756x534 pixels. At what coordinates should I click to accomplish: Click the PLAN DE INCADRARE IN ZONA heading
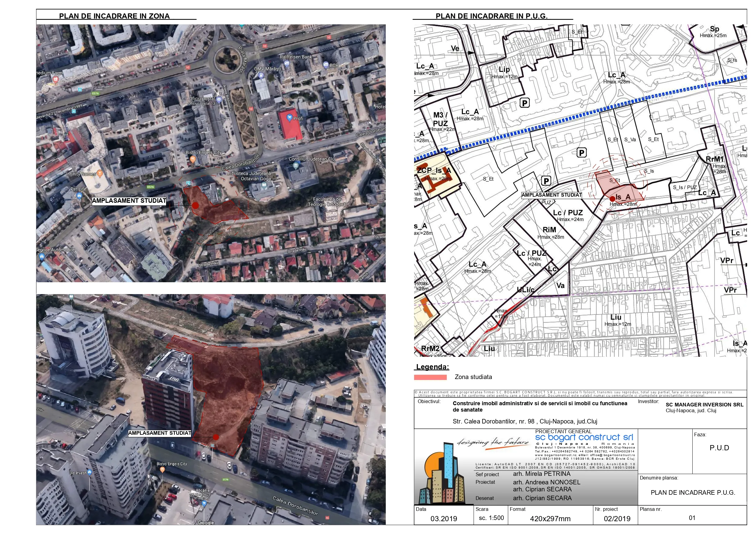point(114,16)
